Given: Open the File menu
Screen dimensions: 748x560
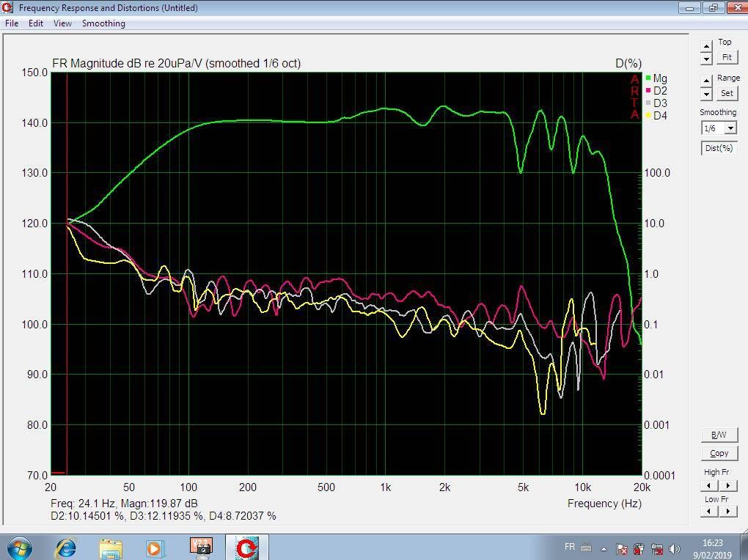Looking at the screenshot, I should 12,23.
